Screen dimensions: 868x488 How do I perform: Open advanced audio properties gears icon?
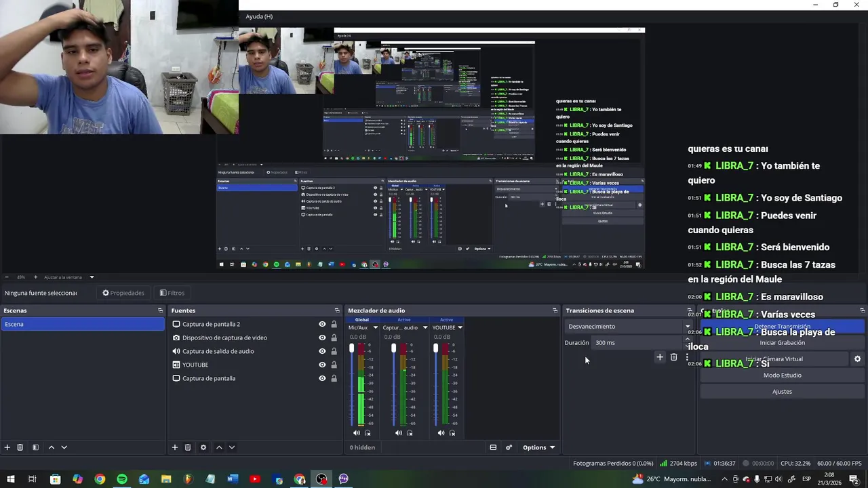(509, 447)
